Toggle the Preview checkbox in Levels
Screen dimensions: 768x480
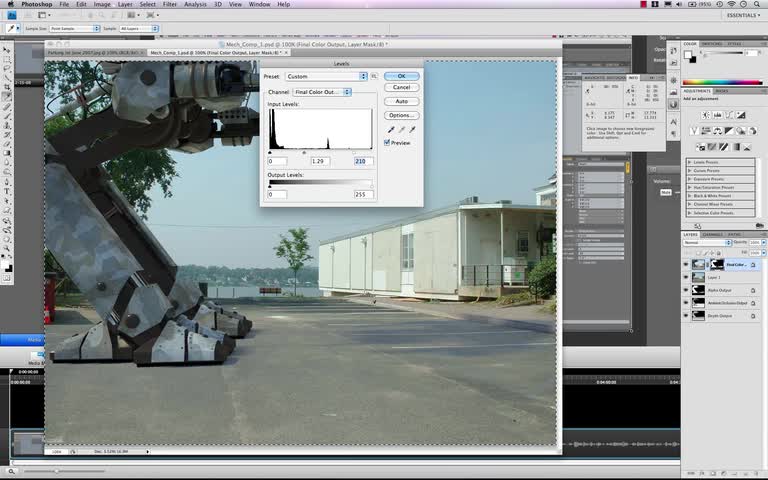coord(387,143)
